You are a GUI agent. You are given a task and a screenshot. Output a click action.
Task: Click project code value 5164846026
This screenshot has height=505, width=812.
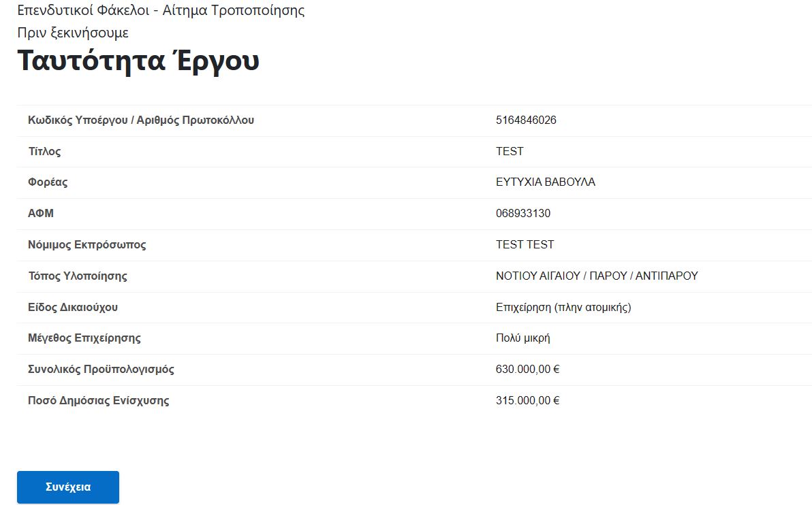(526, 120)
